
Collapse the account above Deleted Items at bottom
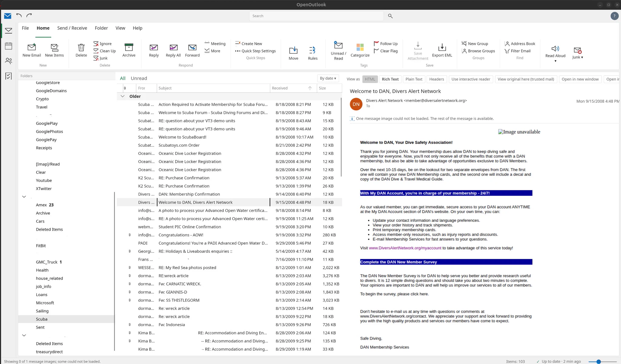pos(24,335)
